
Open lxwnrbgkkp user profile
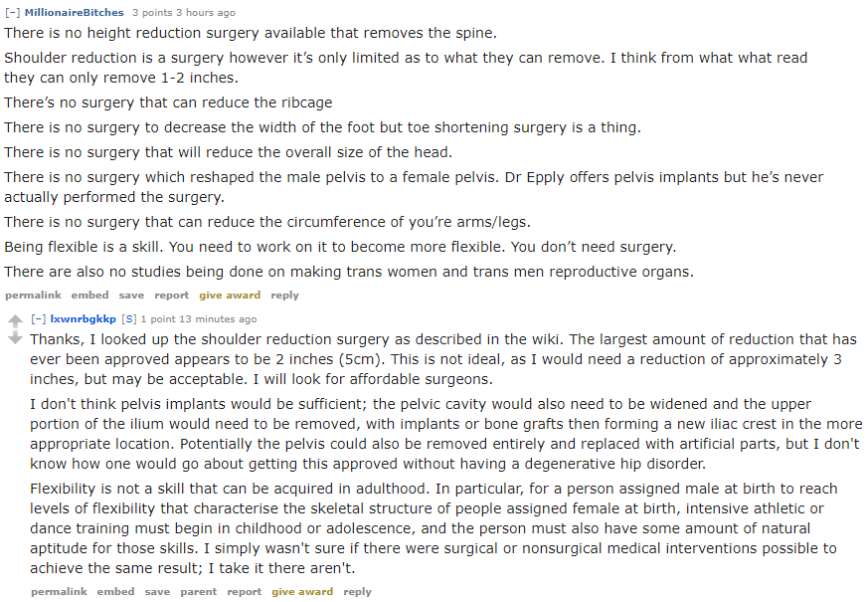click(x=84, y=319)
